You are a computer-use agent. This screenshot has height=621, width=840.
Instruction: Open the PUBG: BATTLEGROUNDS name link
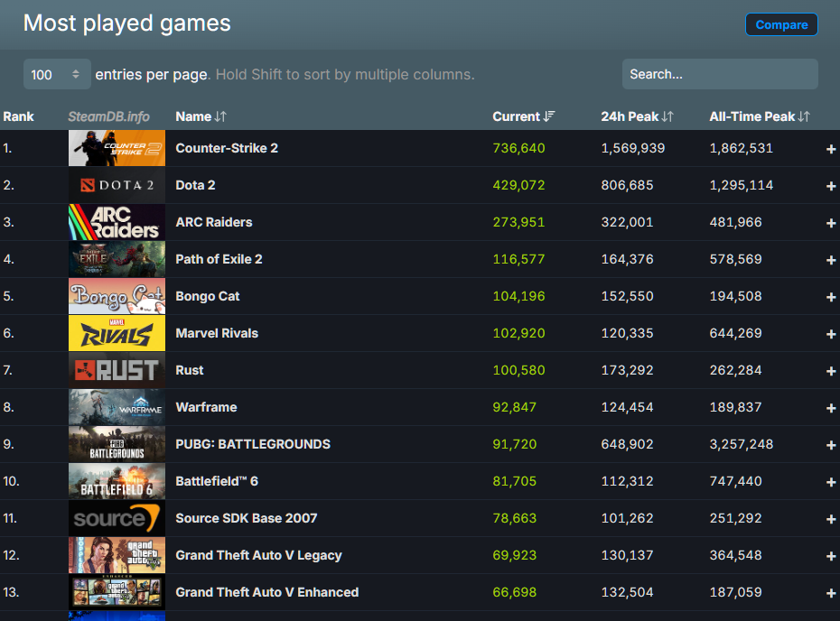click(253, 444)
